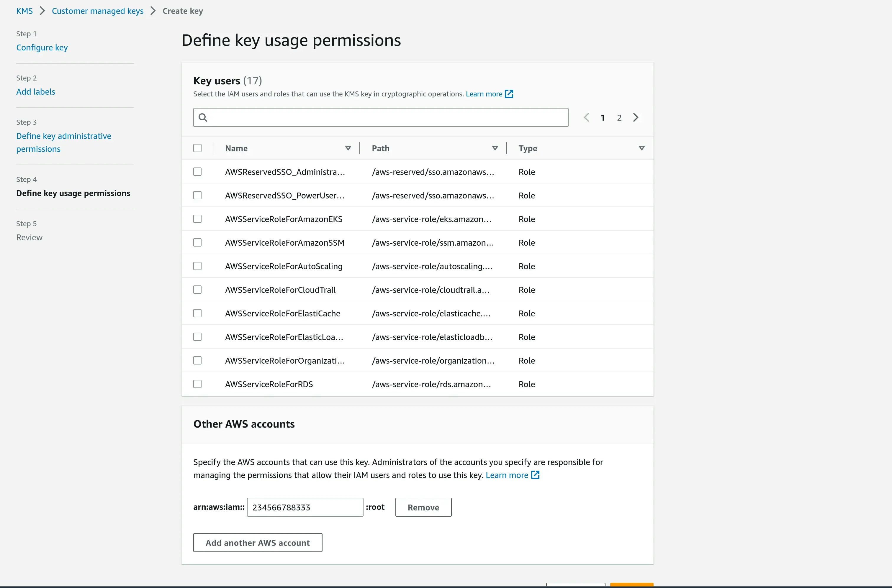Image resolution: width=892 pixels, height=588 pixels.
Task: Return to Add labels step
Action: click(36, 91)
